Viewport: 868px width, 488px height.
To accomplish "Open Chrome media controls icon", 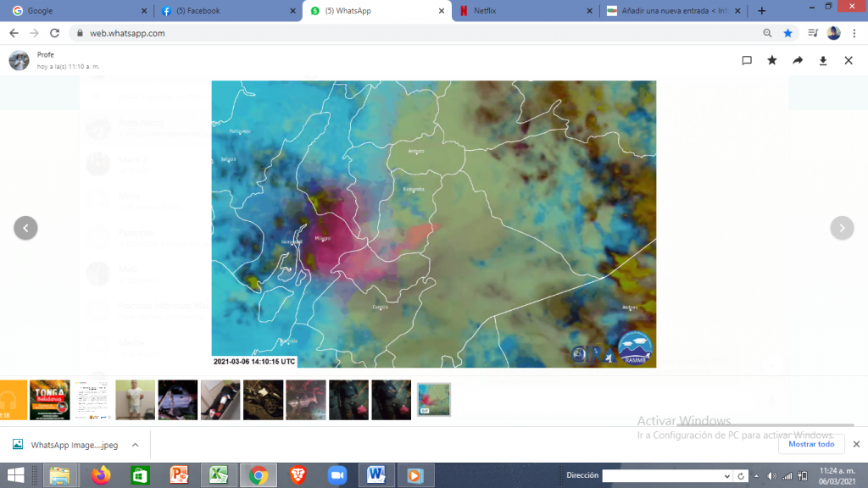I will [813, 33].
